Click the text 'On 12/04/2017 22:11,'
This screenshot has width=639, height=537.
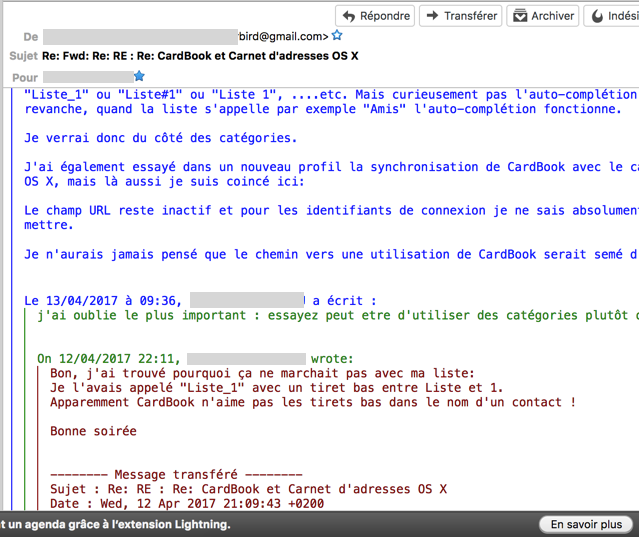[108, 359]
